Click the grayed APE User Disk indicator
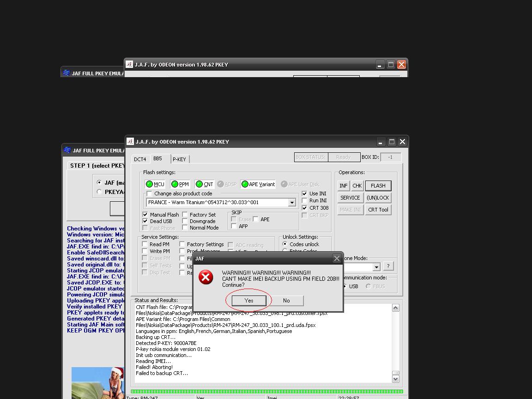532x399 pixels. pyautogui.click(x=300, y=184)
